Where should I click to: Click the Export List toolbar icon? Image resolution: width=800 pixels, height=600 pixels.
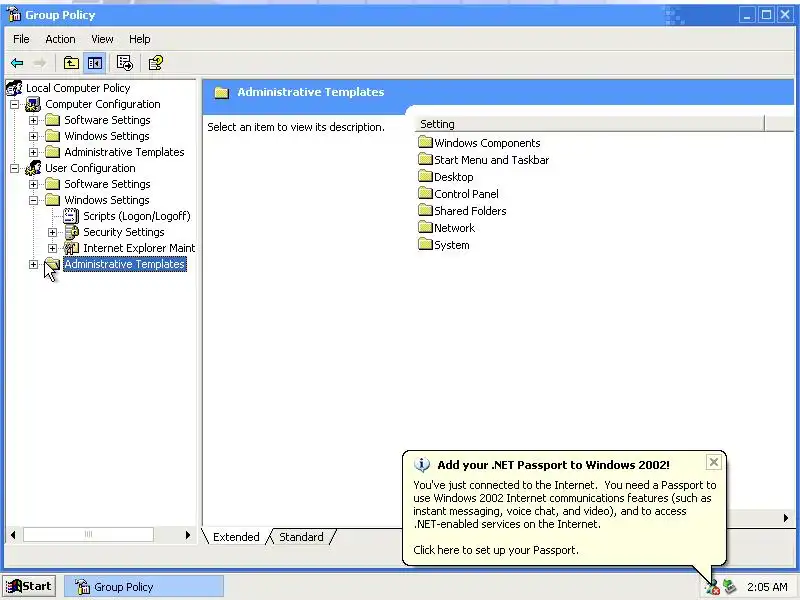point(124,63)
